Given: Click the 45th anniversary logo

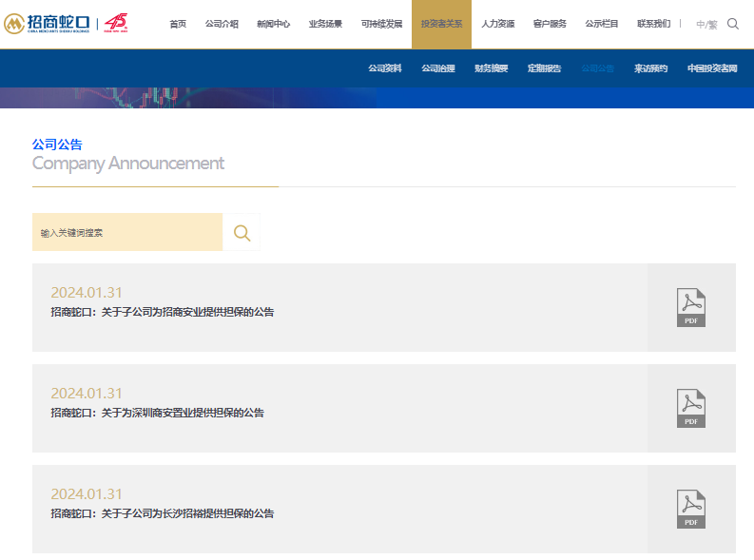Looking at the screenshot, I should pyautogui.click(x=116, y=23).
